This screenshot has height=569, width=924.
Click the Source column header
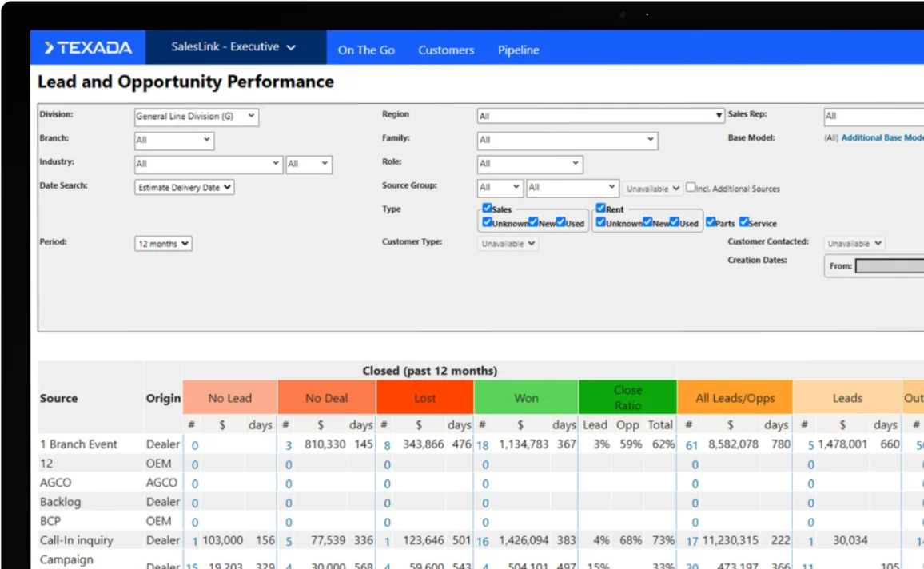point(59,398)
